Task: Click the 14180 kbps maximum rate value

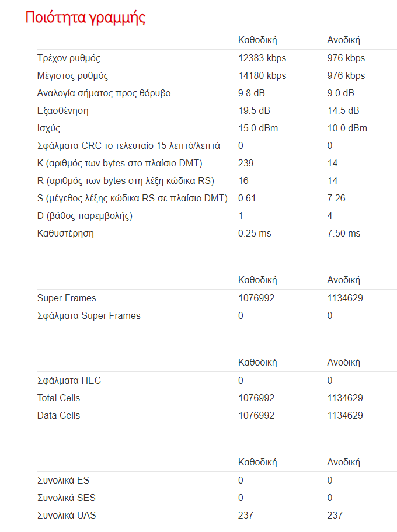Action: [262, 76]
